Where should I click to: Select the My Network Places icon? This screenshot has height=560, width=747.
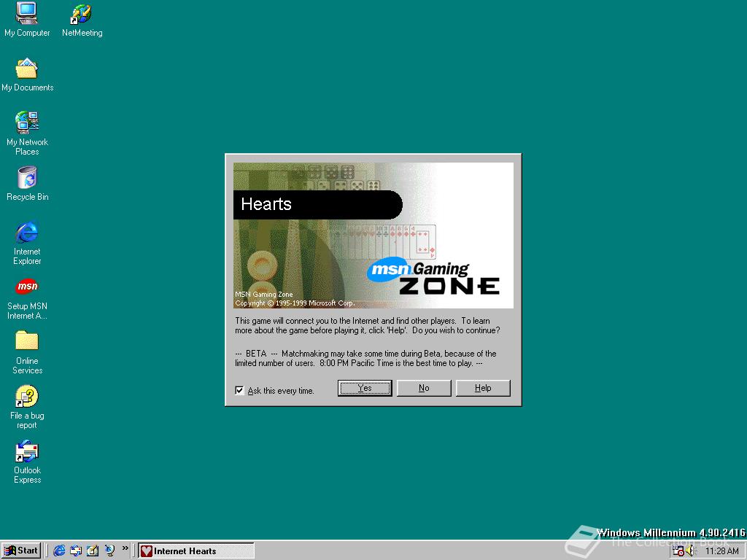pos(27,133)
